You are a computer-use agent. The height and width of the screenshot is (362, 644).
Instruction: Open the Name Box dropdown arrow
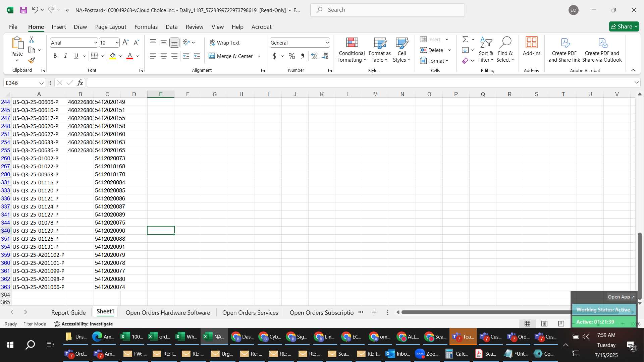click(x=41, y=83)
